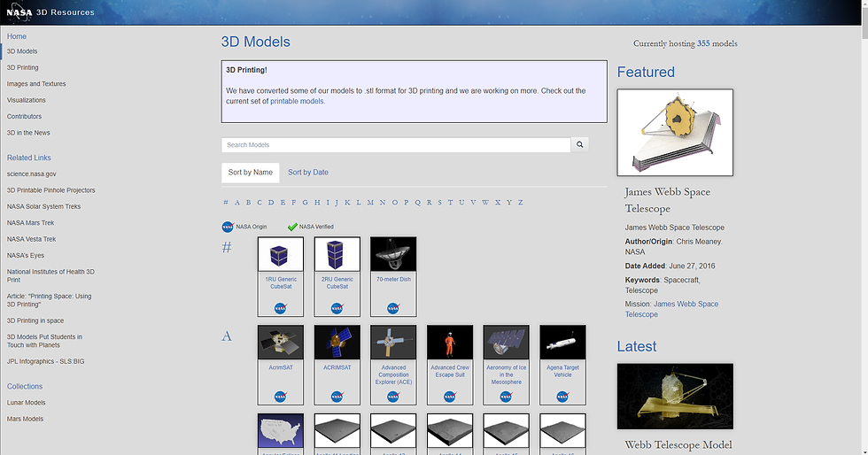Open the AcrimSAT model thumbnail
Viewport: 868px width, 455px height.
coord(281,343)
